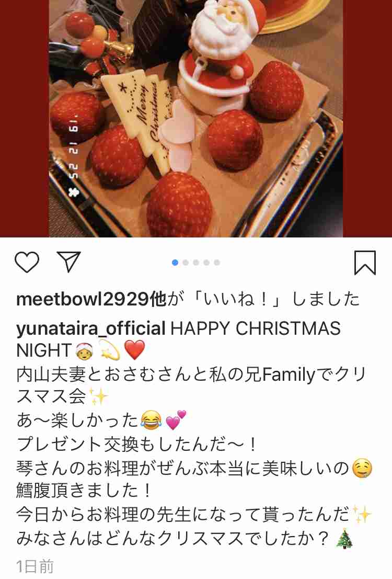Save the post with the bookmark icon
Screen dimensions: 392x579
click(x=365, y=263)
